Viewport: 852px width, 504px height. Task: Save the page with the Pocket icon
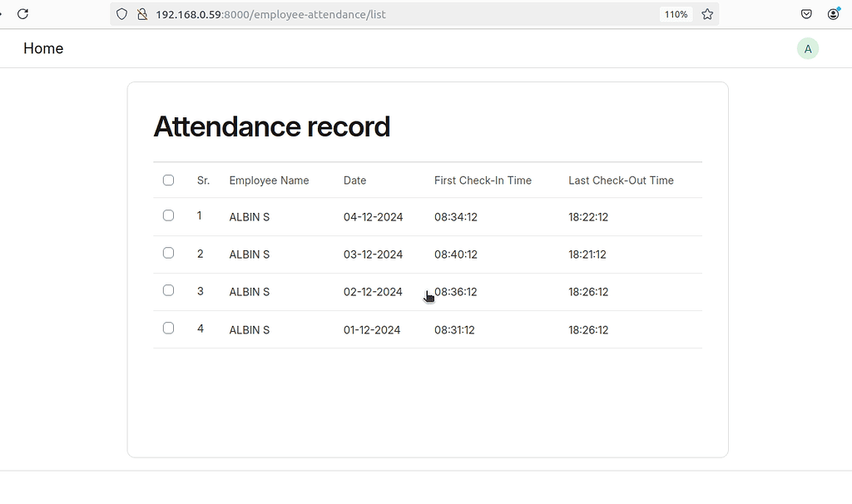click(x=805, y=14)
